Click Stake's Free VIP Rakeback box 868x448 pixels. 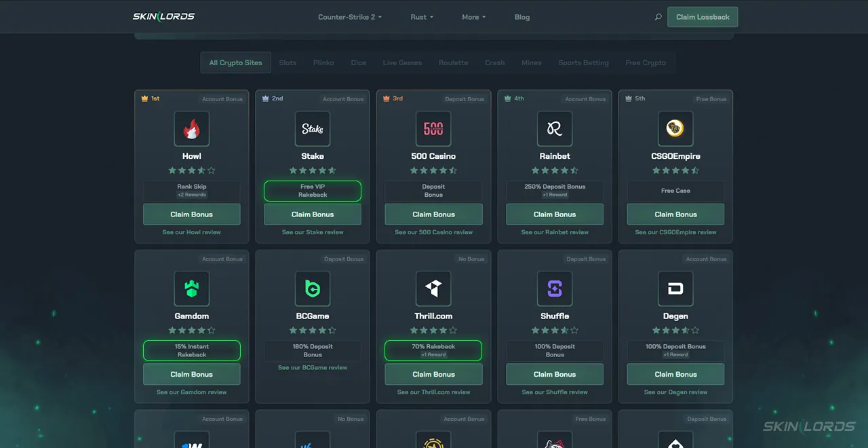313,191
